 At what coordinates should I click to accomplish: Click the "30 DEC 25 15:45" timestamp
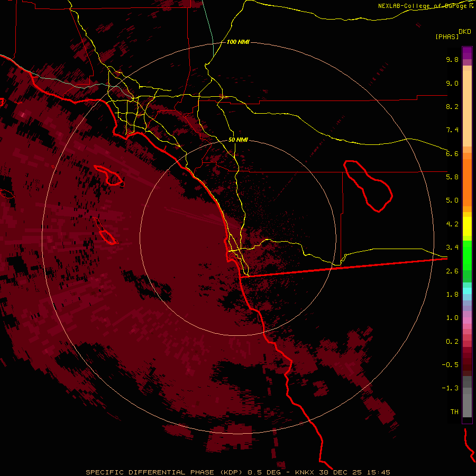click(354, 472)
